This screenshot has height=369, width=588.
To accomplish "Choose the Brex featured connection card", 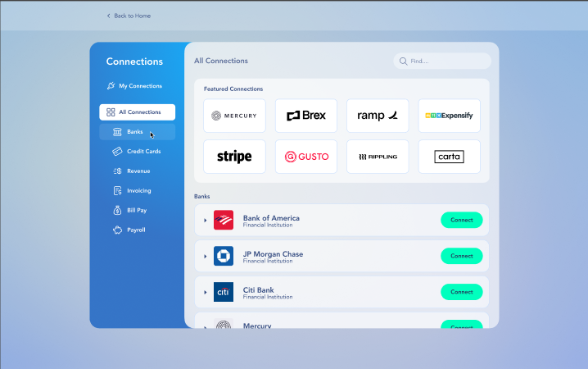I will [306, 116].
